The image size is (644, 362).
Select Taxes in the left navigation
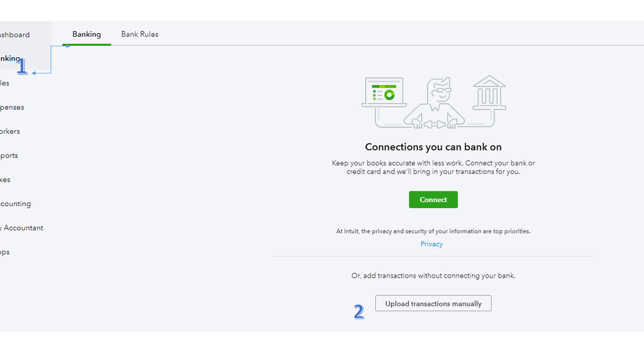click(6, 180)
